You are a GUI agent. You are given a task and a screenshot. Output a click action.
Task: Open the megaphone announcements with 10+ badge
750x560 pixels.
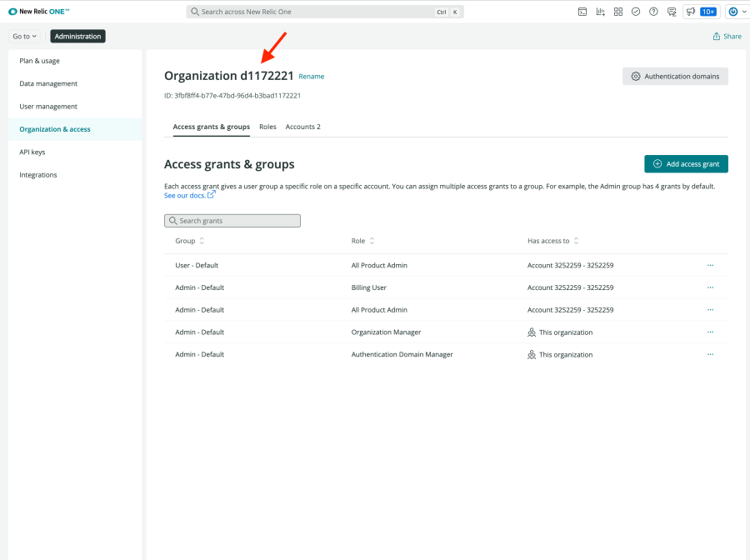(x=700, y=12)
